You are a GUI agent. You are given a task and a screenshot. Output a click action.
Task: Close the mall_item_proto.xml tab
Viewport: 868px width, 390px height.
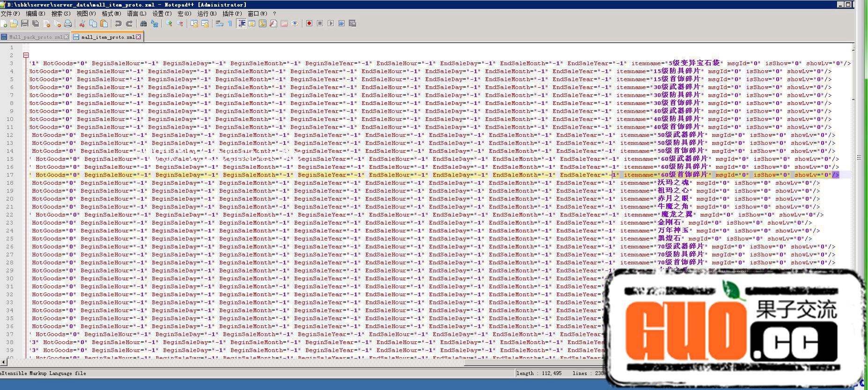pyautogui.click(x=139, y=37)
